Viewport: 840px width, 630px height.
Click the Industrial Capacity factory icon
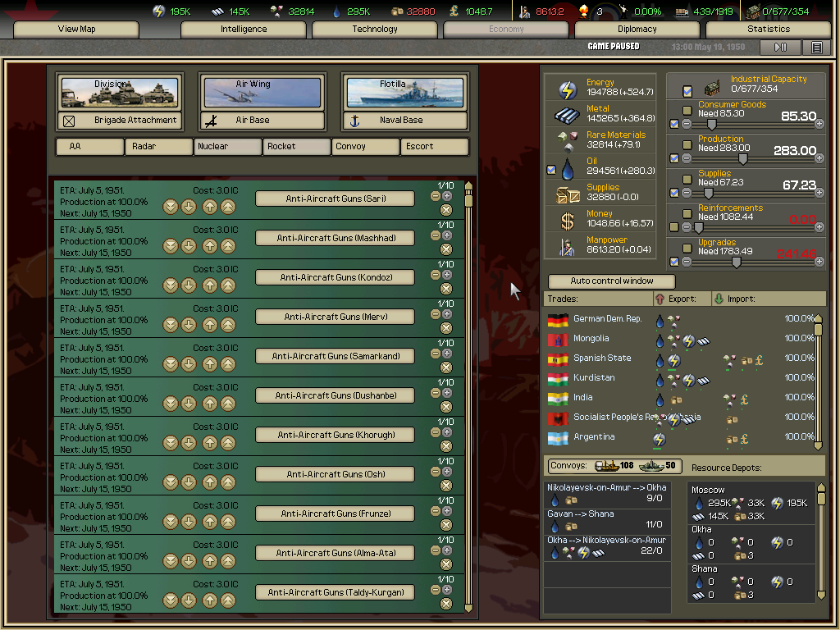tap(711, 88)
